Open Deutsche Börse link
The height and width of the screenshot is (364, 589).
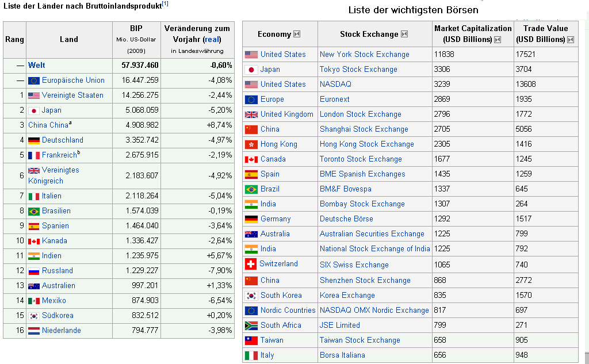tap(346, 219)
